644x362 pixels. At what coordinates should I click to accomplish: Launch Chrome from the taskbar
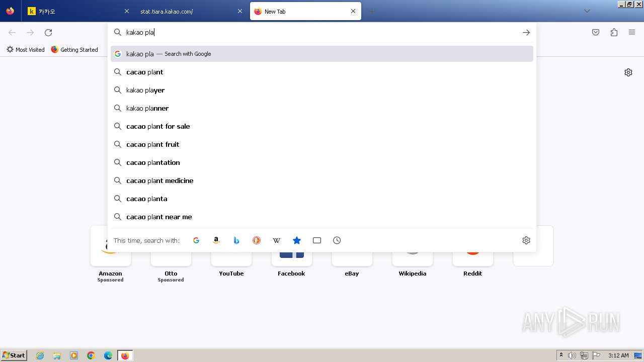[91, 355]
